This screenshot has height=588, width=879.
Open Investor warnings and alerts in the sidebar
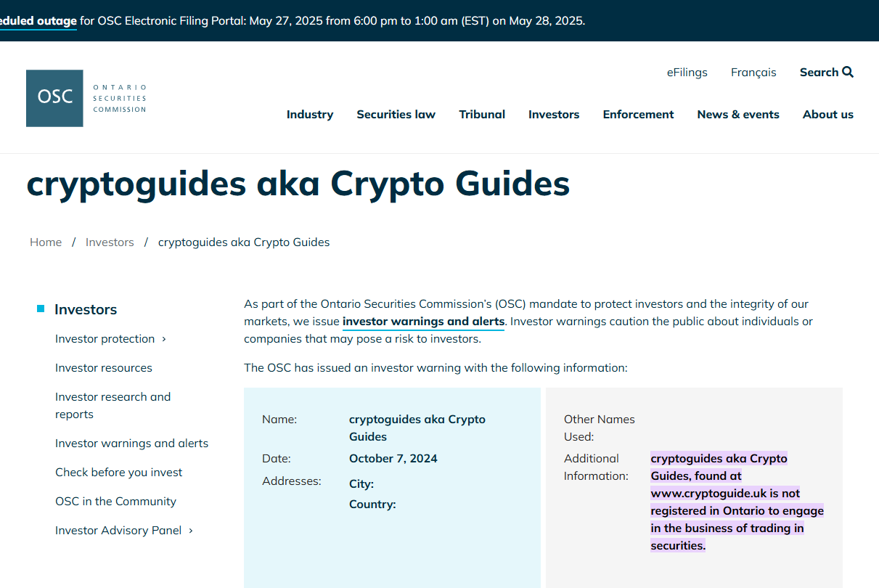coord(131,443)
